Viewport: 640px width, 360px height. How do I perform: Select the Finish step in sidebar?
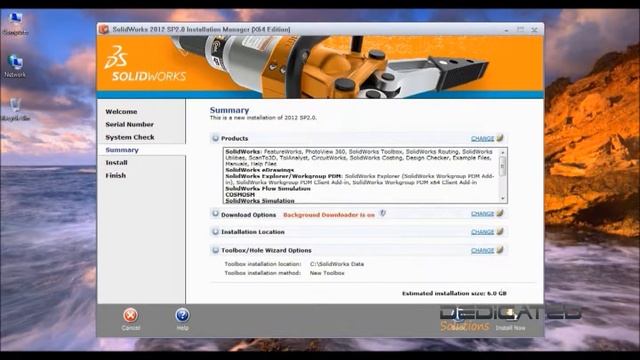[x=116, y=176]
